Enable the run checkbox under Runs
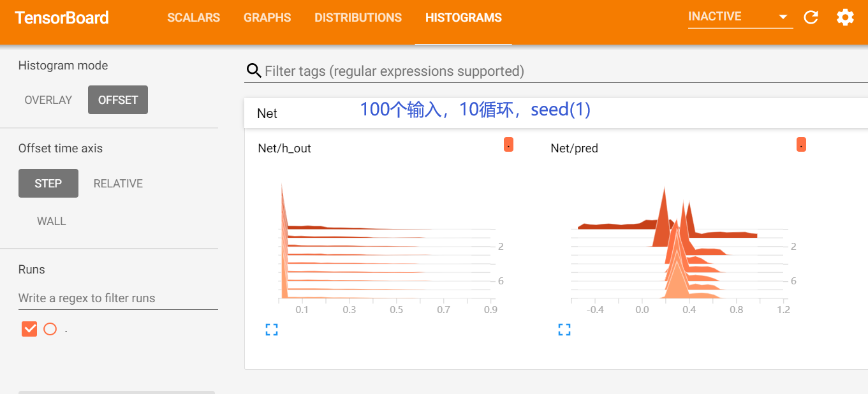The width and height of the screenshot is (868, 394). tap(29, 328)
